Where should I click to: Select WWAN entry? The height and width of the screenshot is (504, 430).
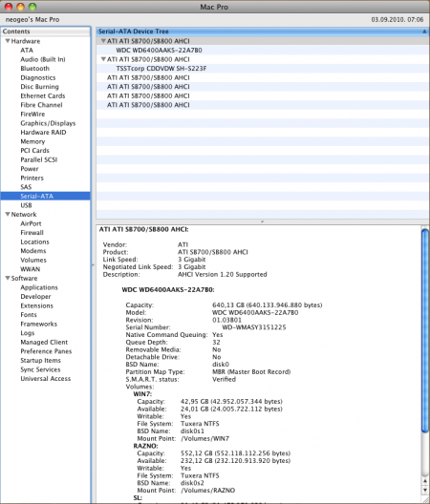31,269
